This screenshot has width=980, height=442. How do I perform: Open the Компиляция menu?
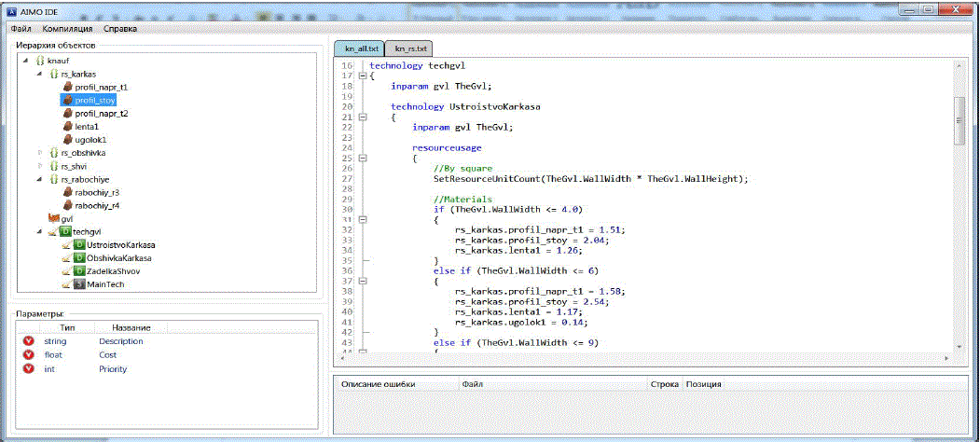pyautogui.click(x=67, y=29)
